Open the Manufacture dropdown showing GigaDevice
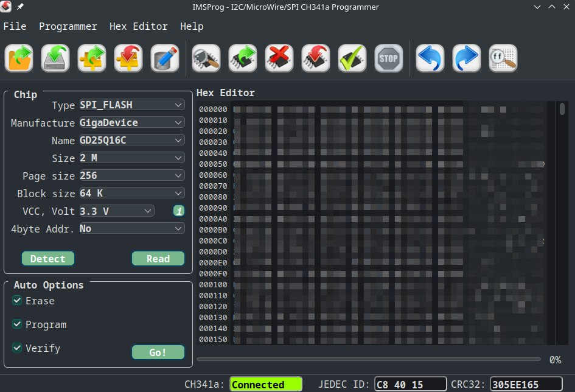The image size is (575, 392). [x=132, y=122]
